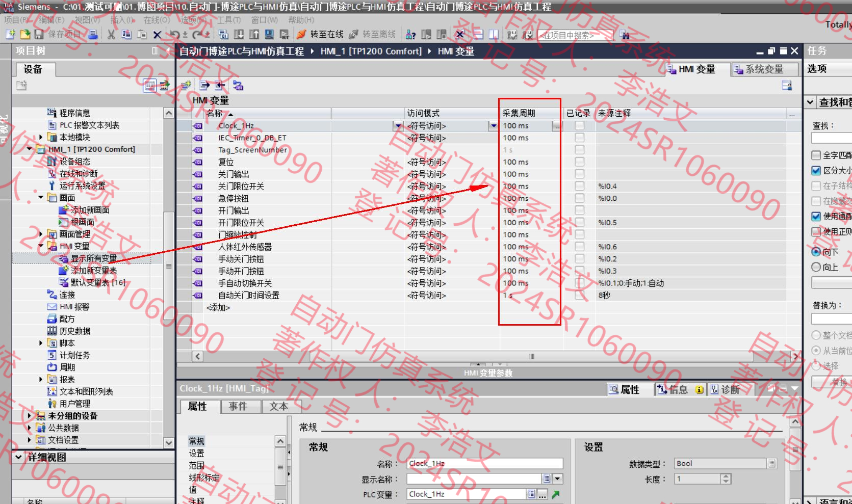Select the 向上 radio button
This screenshot has width=852, height=504.
coord(816,267)
